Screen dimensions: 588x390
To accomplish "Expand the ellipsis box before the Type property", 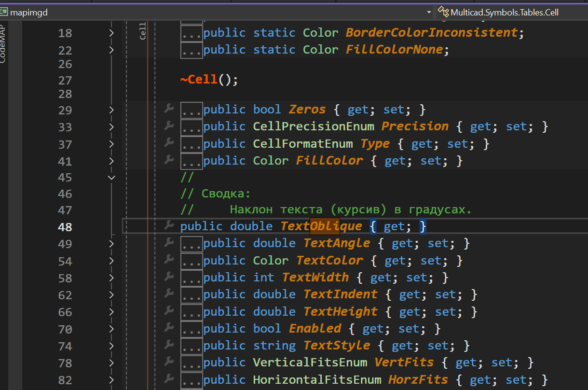I will pos(191,144).
